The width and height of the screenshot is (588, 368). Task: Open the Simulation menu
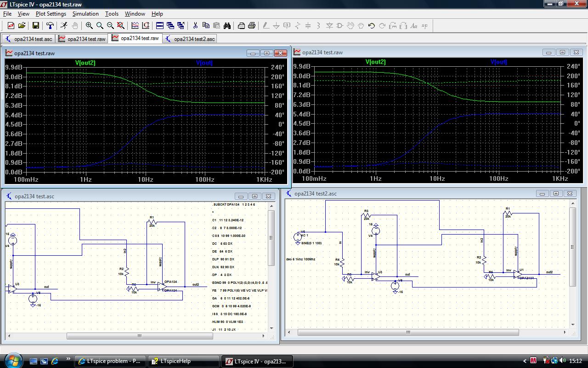coord(85,14)
